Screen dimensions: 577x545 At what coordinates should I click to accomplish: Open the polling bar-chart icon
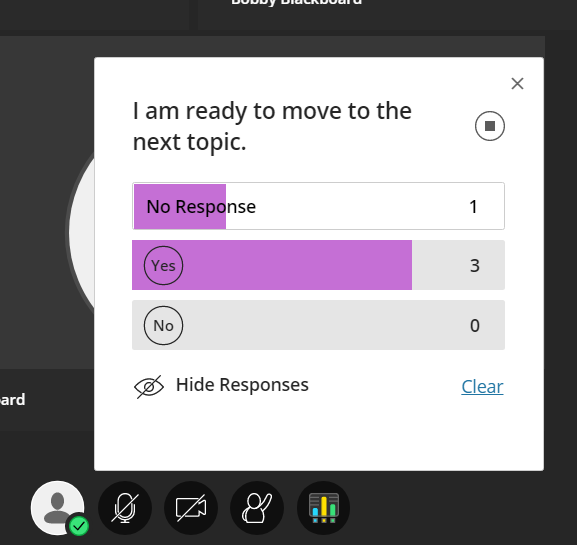323,508
